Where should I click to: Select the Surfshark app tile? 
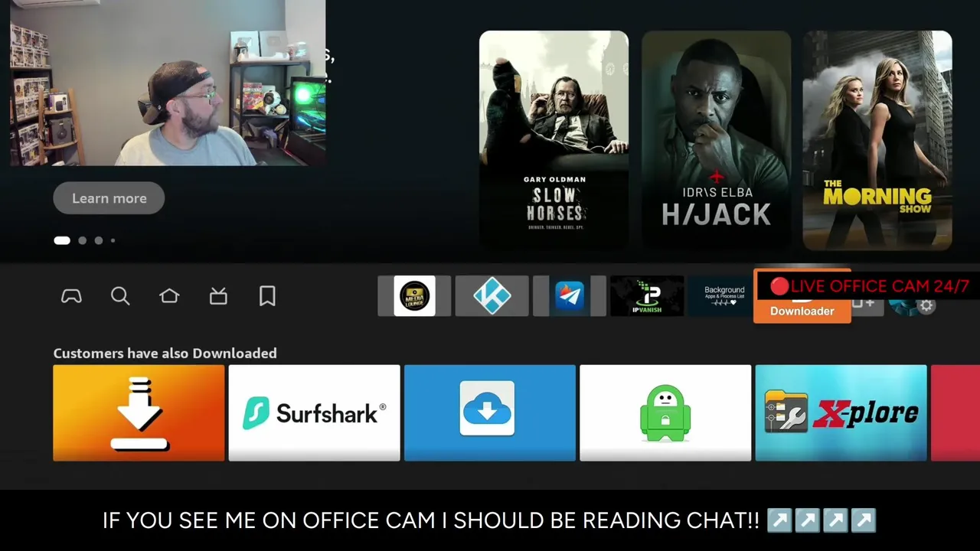point(314,413)
